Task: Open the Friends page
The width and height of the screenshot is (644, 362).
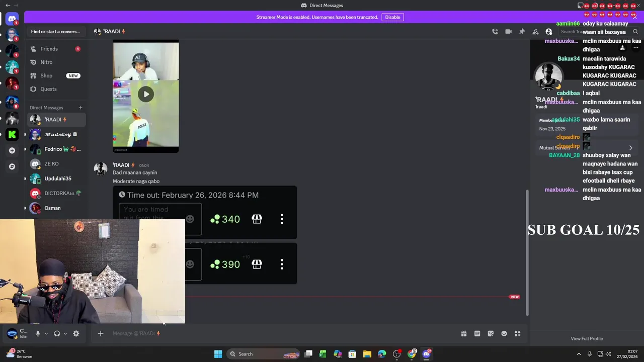Action: [55, 49]
